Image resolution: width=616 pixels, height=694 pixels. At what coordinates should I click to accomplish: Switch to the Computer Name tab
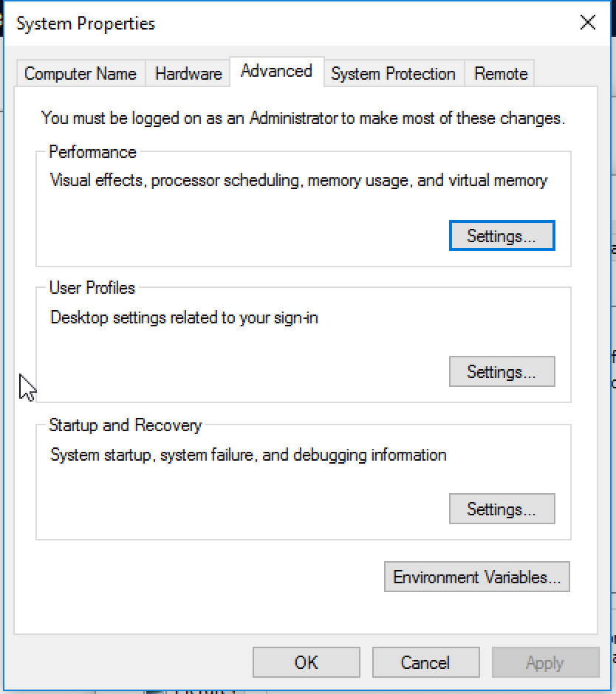click(x=81, y=74)
